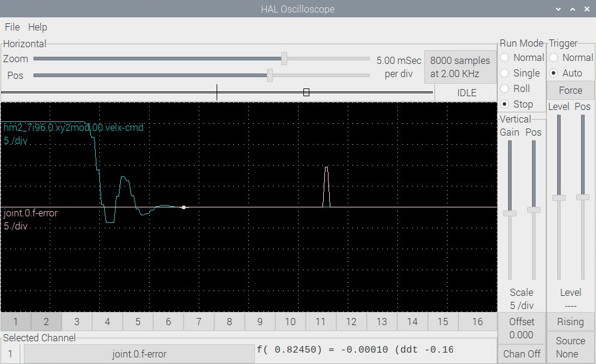Select Normal trigger mode
The height and width of the screenshot is (364, 596).
571,57
